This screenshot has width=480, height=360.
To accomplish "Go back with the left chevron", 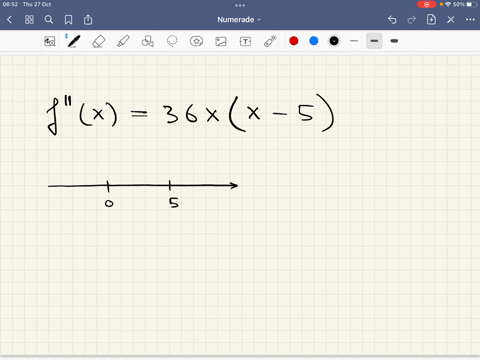I will 9,20.
